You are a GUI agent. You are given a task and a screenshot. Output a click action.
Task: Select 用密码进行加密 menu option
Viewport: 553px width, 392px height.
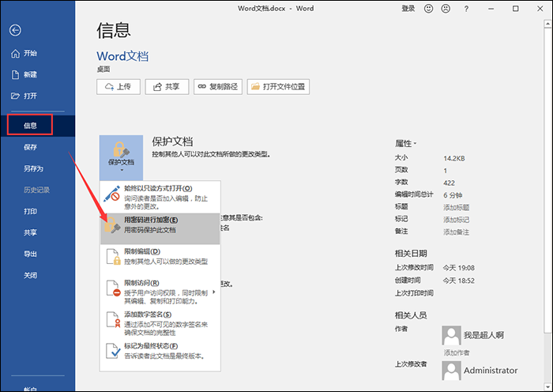(x=160, y=228)
